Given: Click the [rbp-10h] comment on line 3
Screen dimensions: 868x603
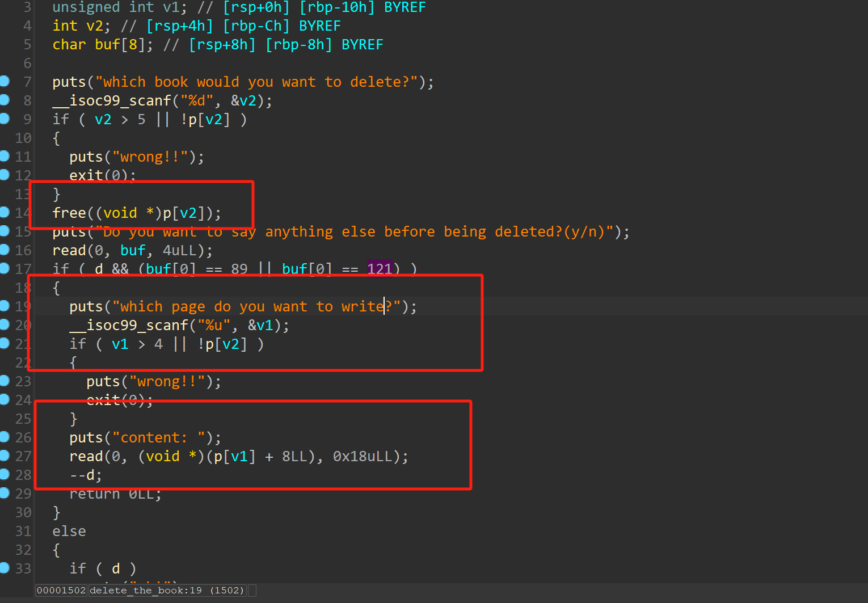Looking at the screenshot, I should pyautogui.click(x=337, y=7).
